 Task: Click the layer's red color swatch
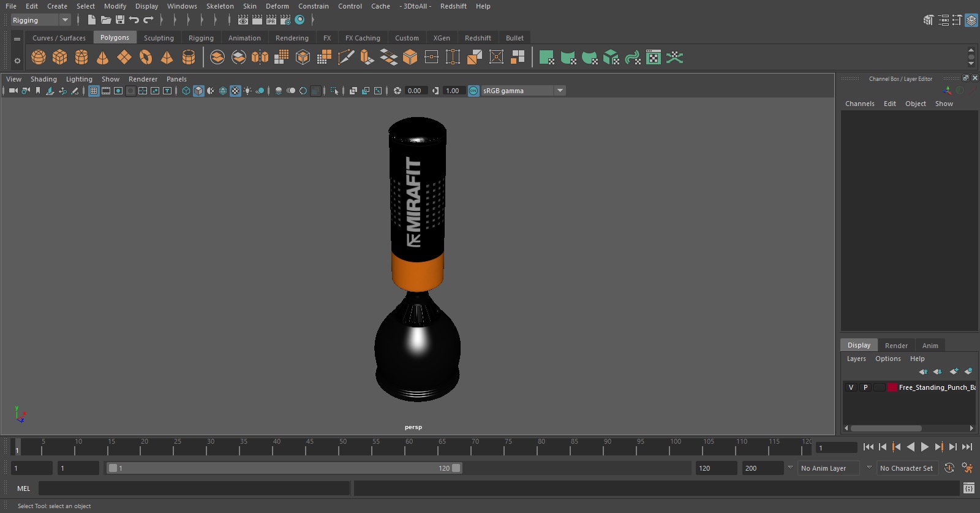click(x=892, y=387)
